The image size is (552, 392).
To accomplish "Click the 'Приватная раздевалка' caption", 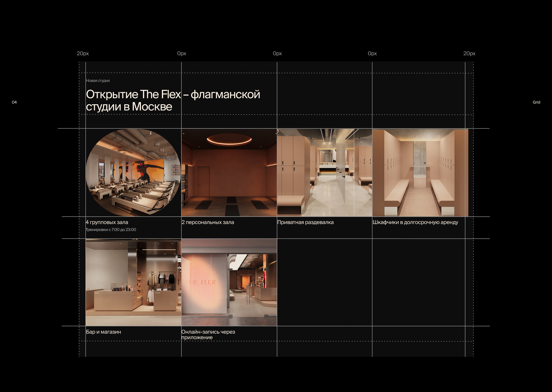I will tap(305, 222).
